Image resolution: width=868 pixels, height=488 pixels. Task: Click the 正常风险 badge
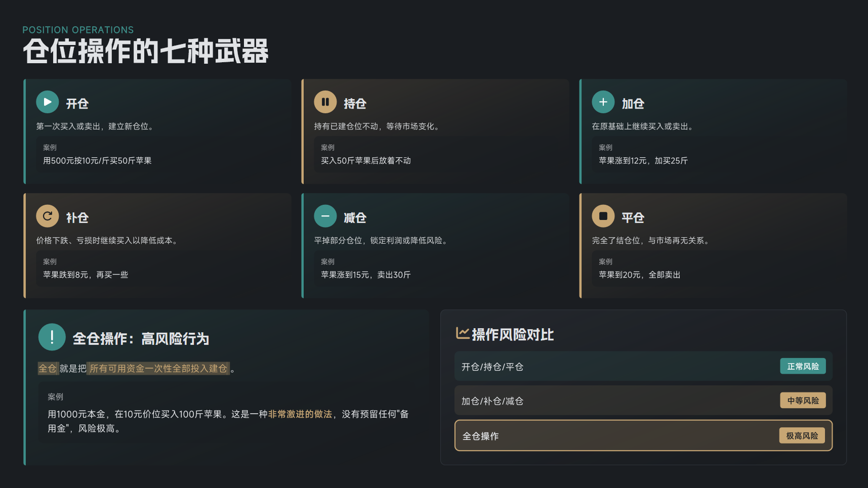(x=802, y=366)
